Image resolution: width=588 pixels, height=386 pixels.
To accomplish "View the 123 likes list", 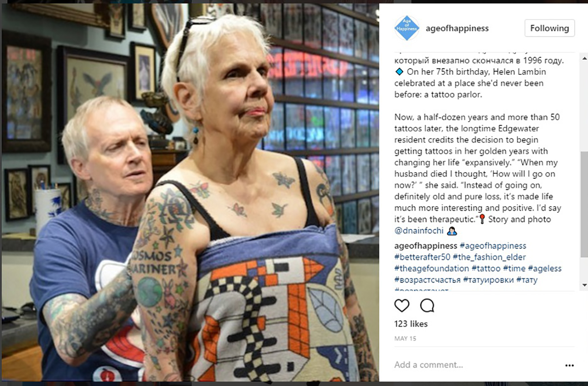I will pos(411,324).
